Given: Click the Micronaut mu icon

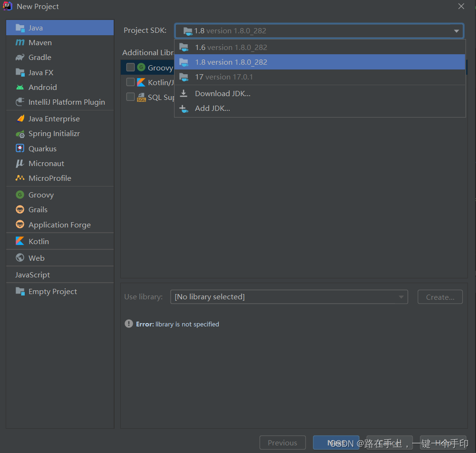Looking at the screenshot, I should point(20,164).
